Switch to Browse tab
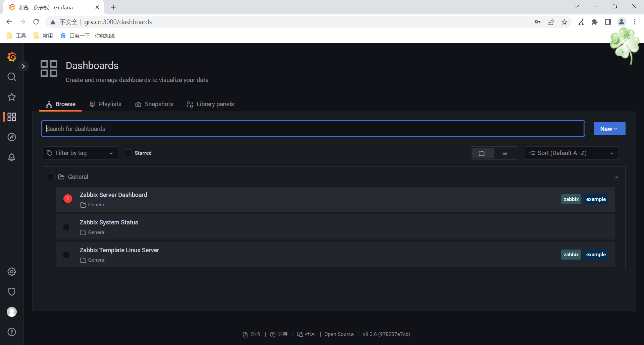This screenshot has height=345, width=644. click(60, 104)
